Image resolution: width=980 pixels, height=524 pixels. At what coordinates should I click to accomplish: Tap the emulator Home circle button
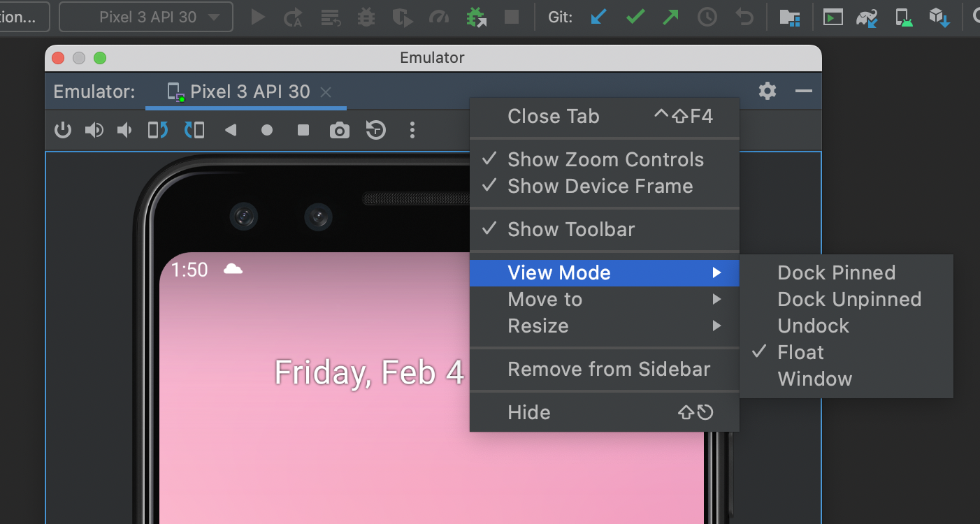267,130
